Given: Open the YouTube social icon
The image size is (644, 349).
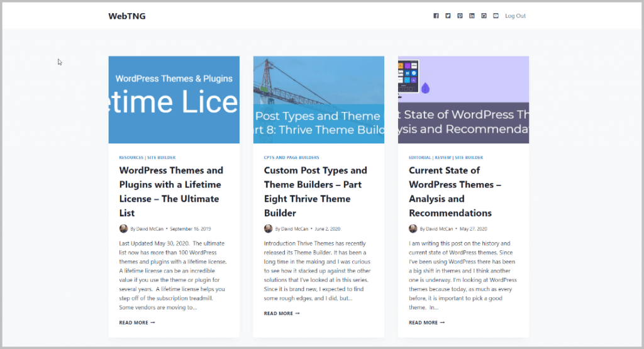Looking at the screenshot, I should pyautogui.click(x=496, y=16).
